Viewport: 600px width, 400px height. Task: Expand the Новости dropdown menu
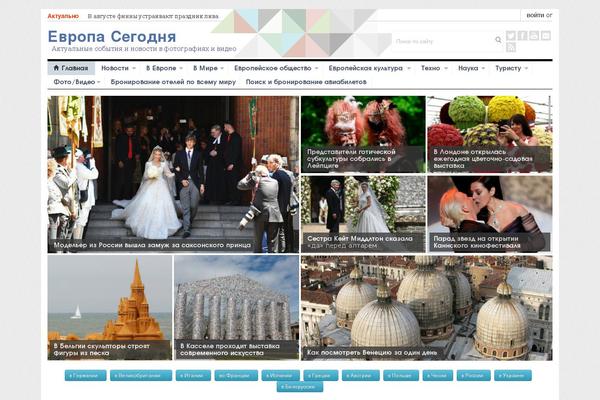pos(117,68)
